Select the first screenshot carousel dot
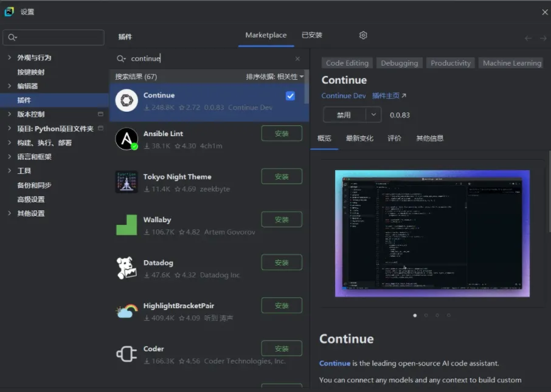Image resolution: width=551 pixels, height=392 pixels. pyautogui.click(x=415, y=315)
